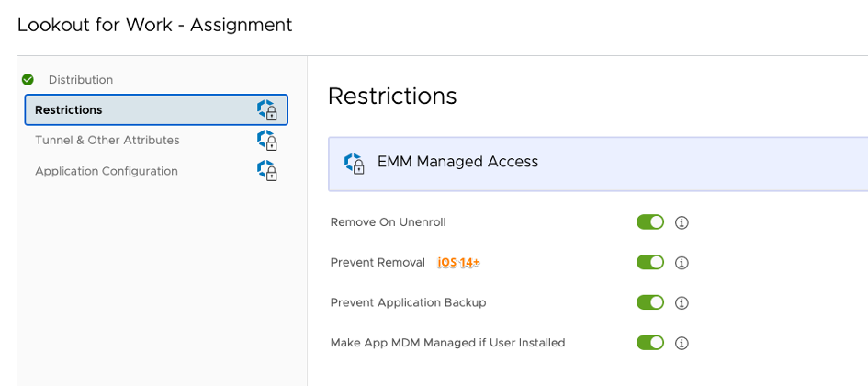
Task: Open info icon for Prevent Removal
Action: tap(682, 263)
